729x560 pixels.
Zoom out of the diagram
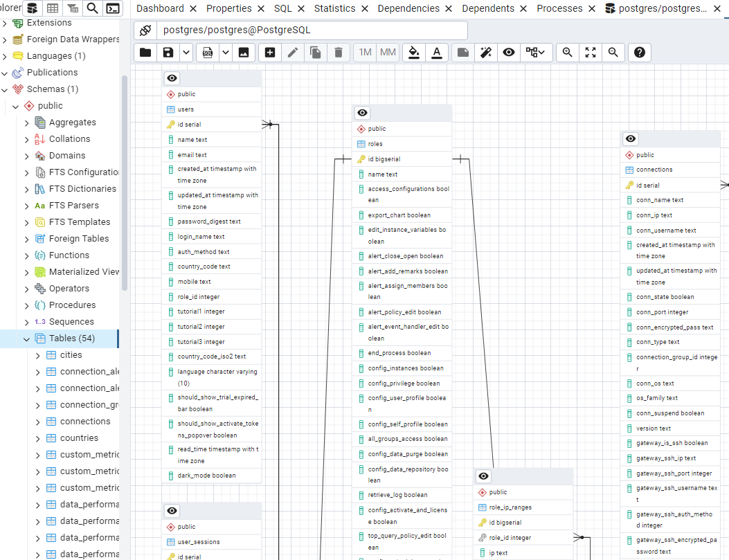[613, 53]
